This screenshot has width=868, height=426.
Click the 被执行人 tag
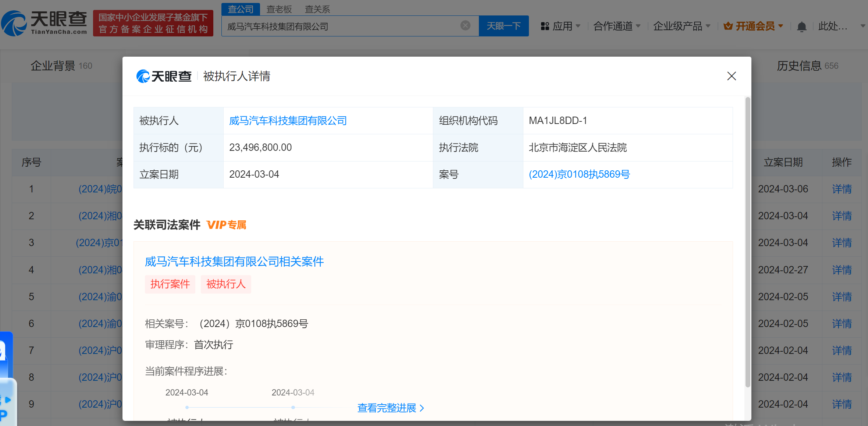[x=226, y=284]
